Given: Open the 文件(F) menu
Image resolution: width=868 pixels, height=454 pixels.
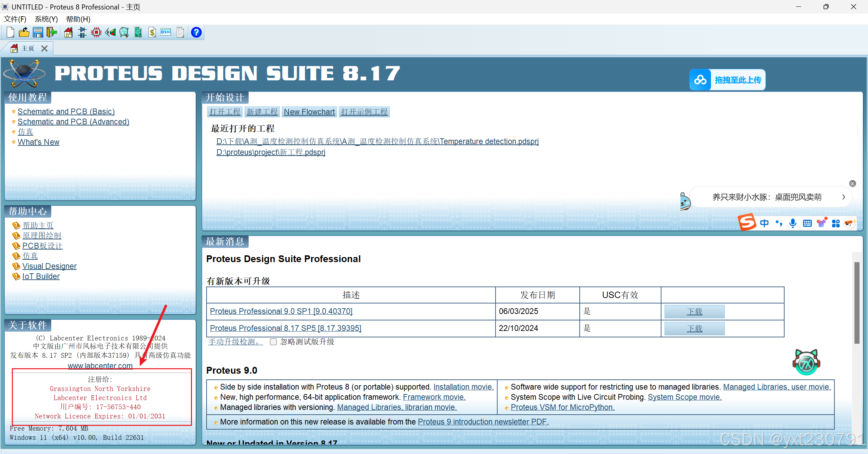Looking at the screenshot, I should 15,19.
